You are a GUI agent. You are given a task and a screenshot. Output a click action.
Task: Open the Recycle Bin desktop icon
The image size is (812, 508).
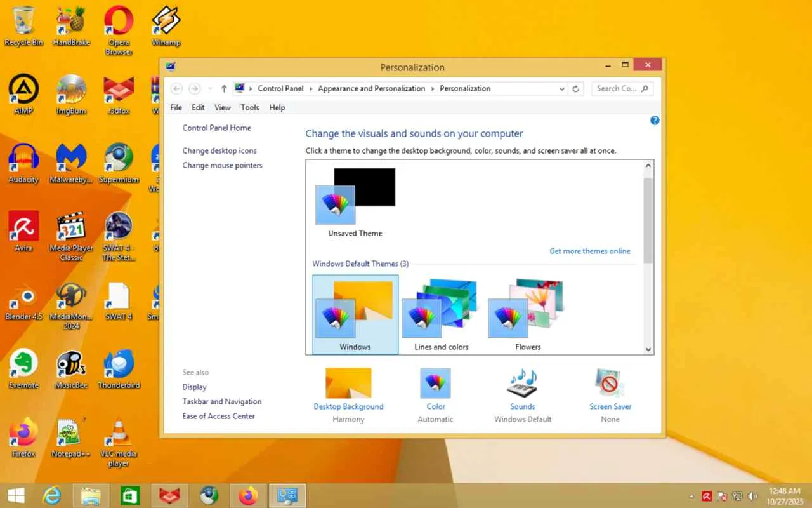tap(23, 25)
